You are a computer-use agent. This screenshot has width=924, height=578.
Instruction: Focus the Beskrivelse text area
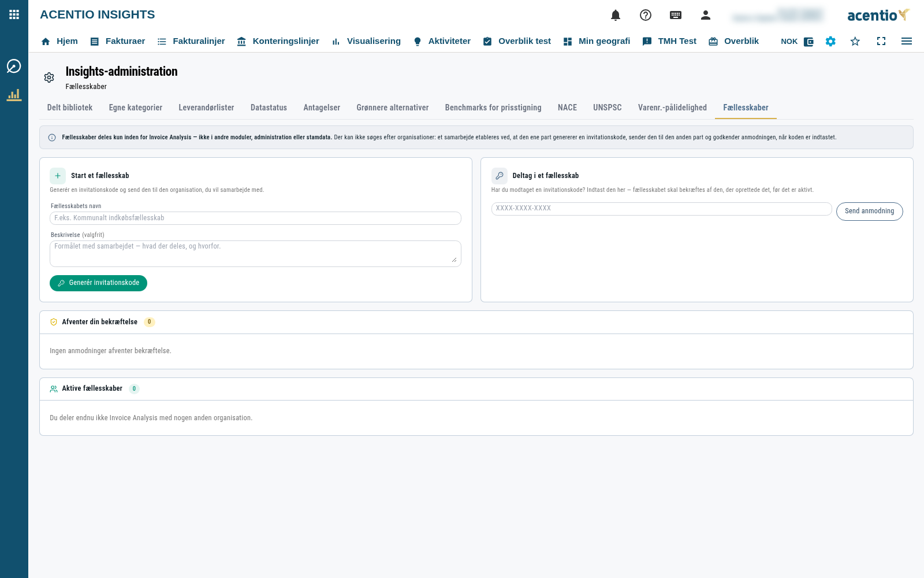[255, 254]
